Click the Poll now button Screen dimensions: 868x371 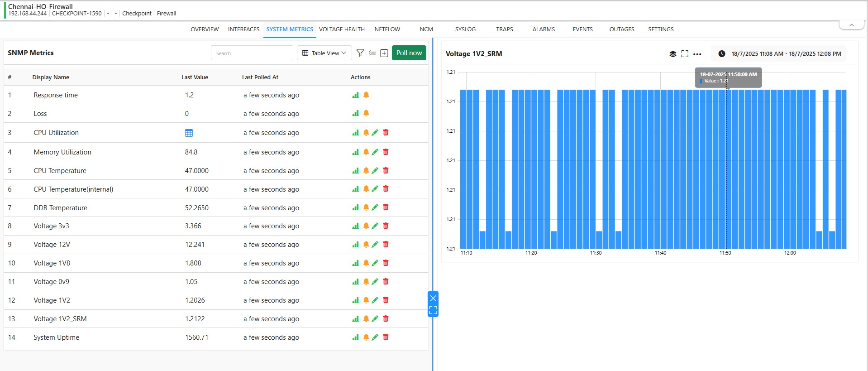pos(409,53)
